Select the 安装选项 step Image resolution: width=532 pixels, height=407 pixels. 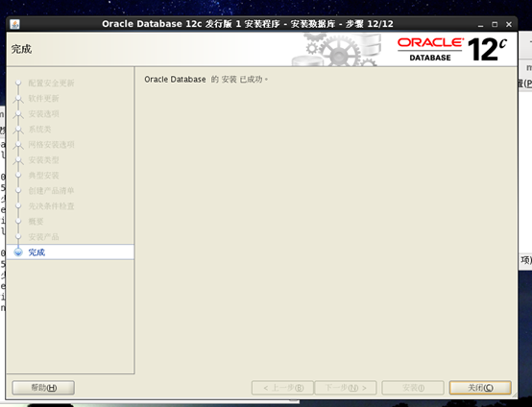44,113
